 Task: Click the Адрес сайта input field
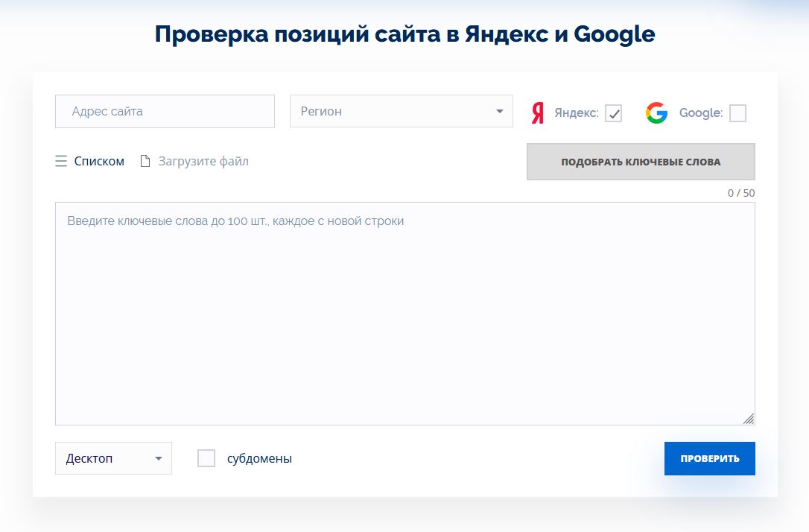click(x=165, y=110)
